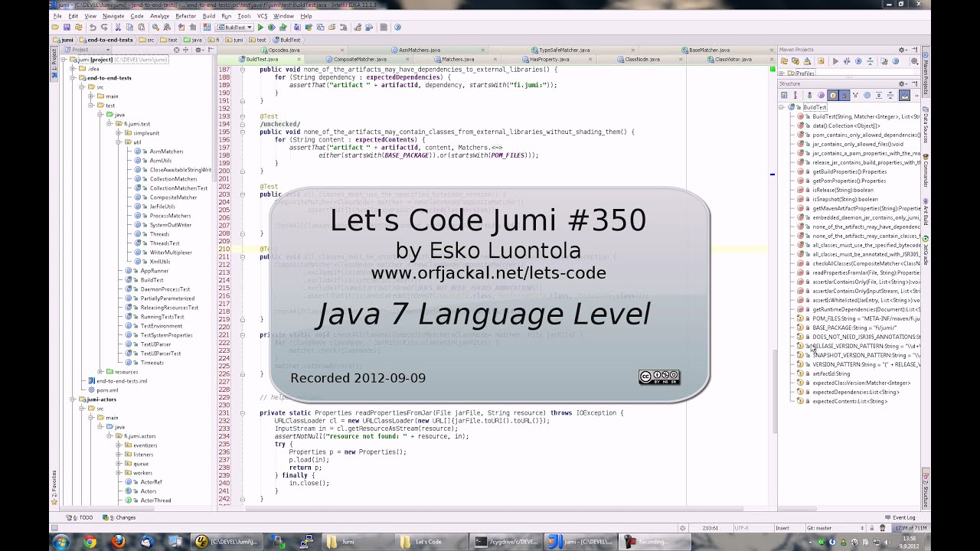Toggle Show Fields in Structure toolbar
Screen dimensions: 980x551
point(833,95)
